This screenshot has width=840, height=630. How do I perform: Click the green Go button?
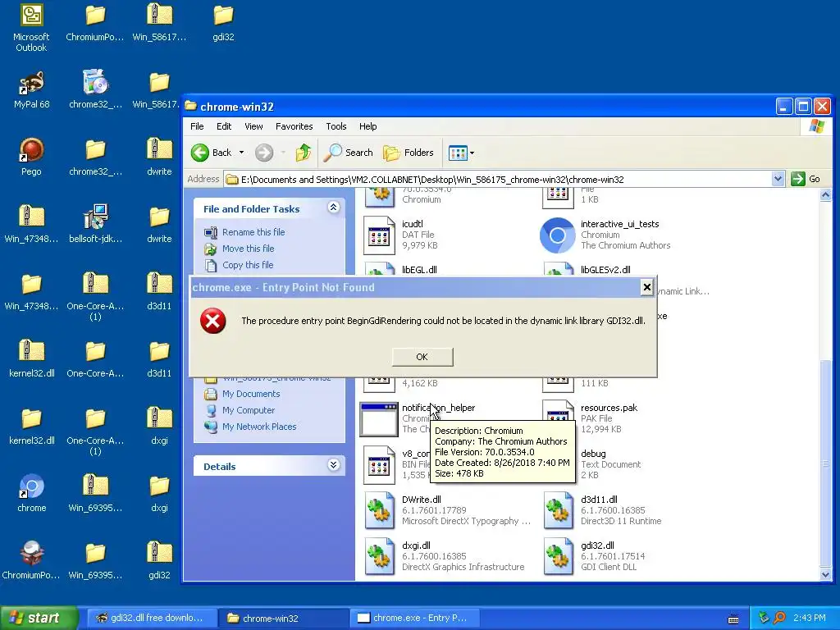point(806,179)
